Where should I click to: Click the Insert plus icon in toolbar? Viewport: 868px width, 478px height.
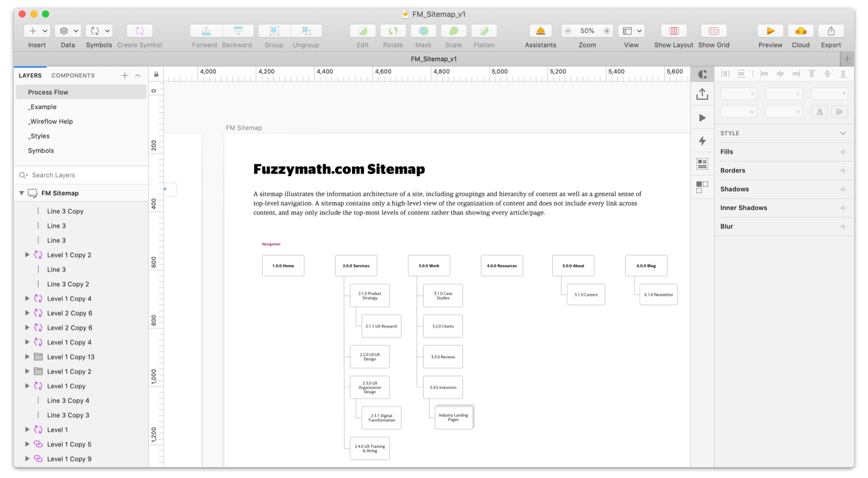pos(33,31)
